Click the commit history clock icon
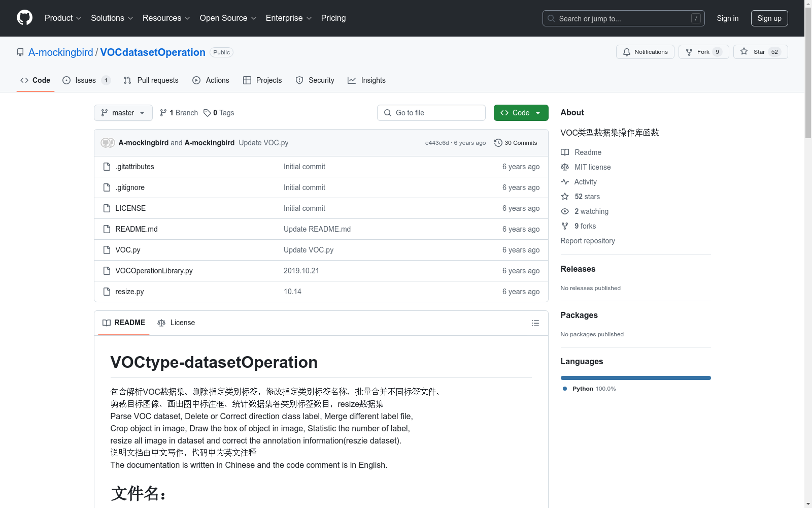 498,143
